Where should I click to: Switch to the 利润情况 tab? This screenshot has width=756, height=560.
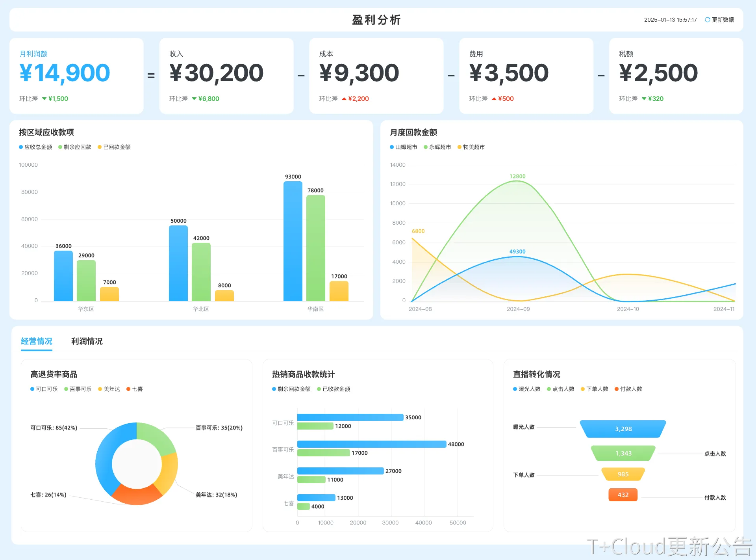[87, 341]
